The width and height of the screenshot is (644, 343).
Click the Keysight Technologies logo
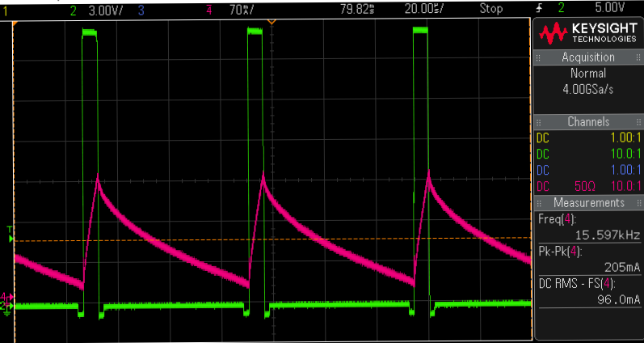(587, 32)
